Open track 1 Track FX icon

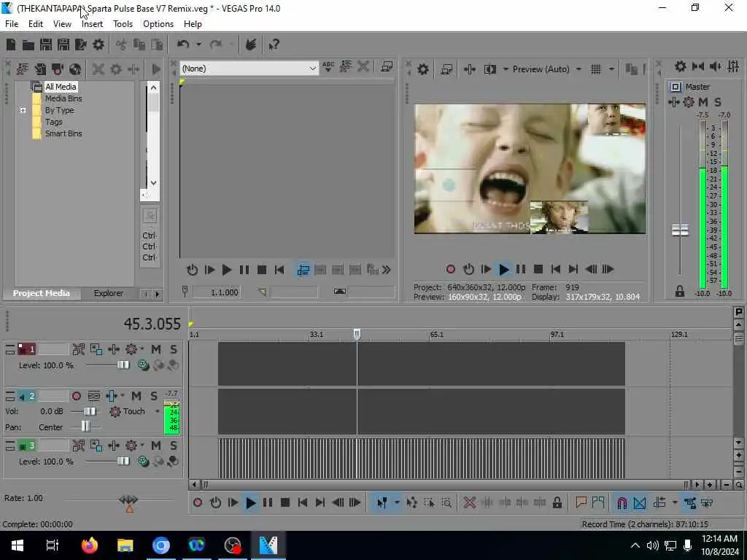(114, 349)
